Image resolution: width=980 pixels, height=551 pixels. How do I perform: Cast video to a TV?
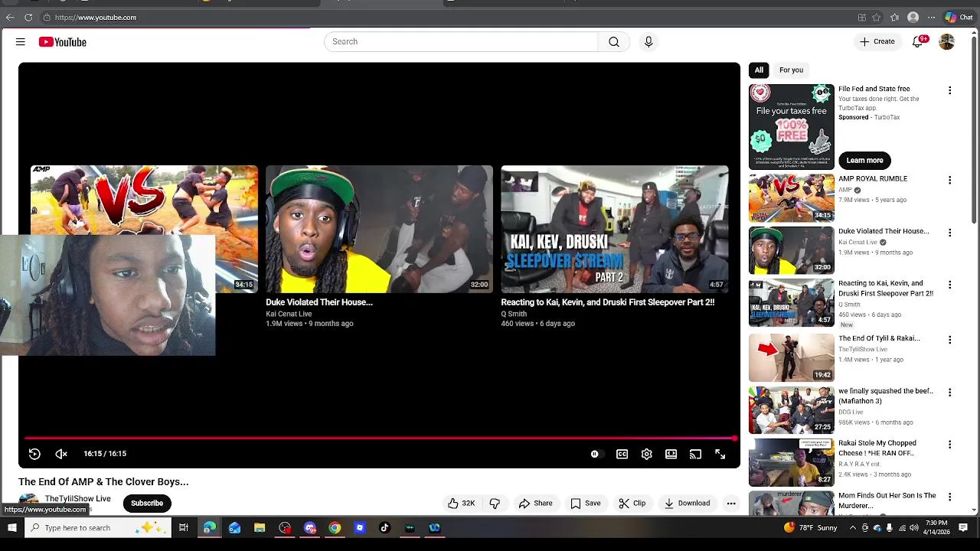[695, 454]
